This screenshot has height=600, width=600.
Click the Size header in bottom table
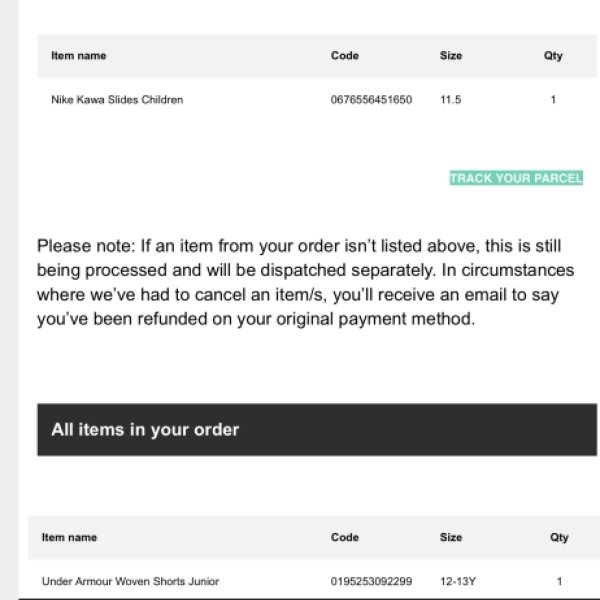click(451, 537)
